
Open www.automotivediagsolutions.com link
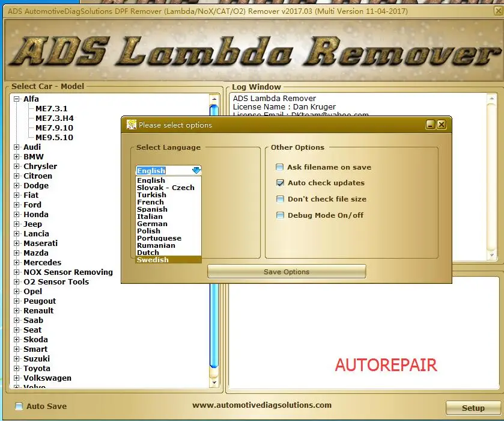click(x=262, y=405)
